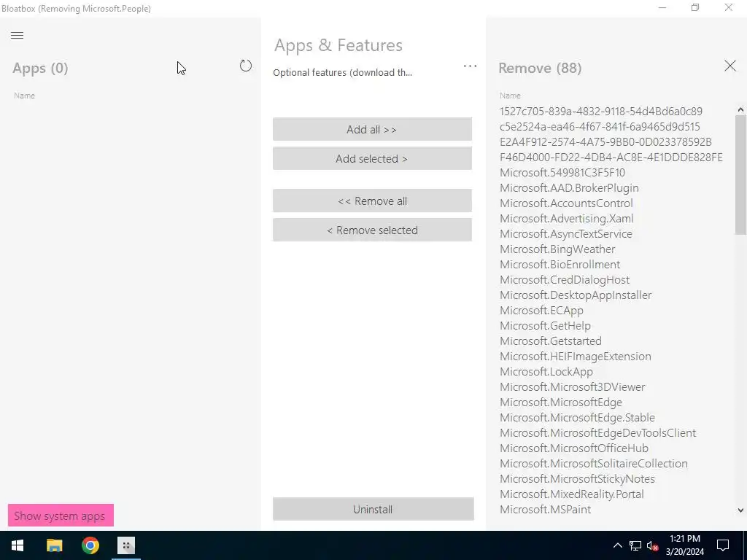Select Microsoft.549981C3F5F10 in the list
747x560 pixels.
(x=562, y=172)
